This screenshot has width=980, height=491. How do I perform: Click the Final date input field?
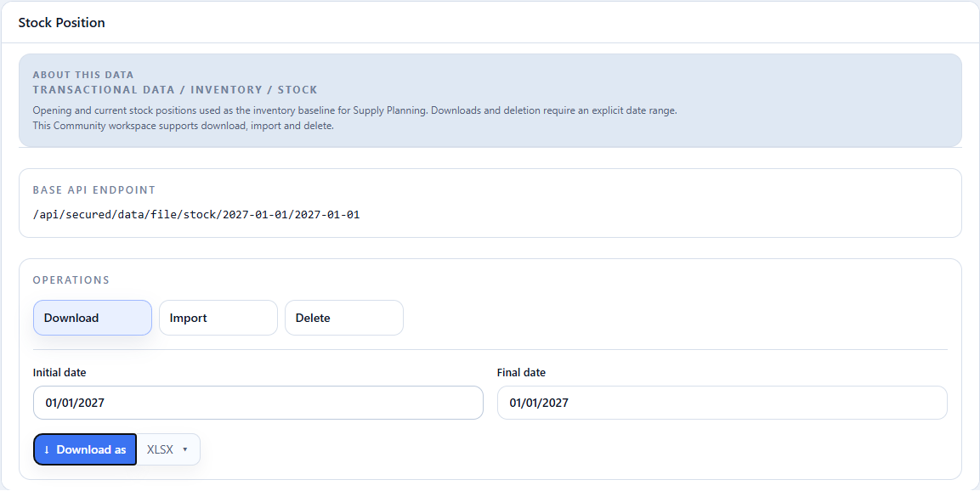coord(722,403)
